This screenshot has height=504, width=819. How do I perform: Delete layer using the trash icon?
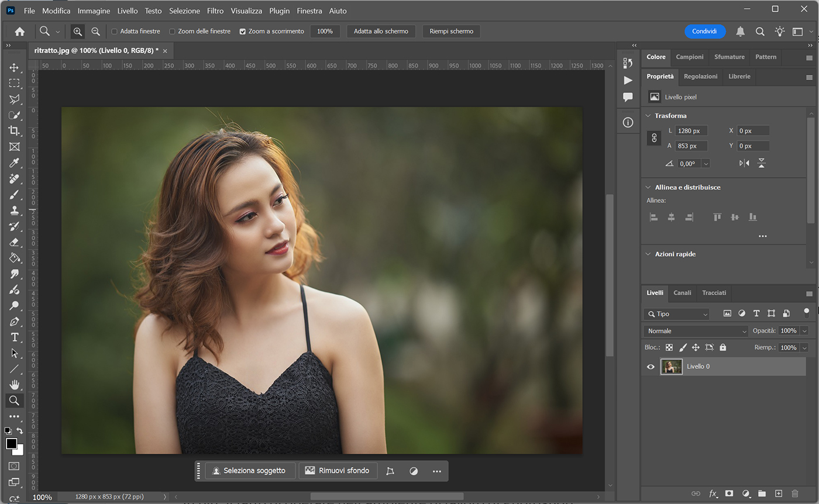pyautogui.click(x=794, y=493)
